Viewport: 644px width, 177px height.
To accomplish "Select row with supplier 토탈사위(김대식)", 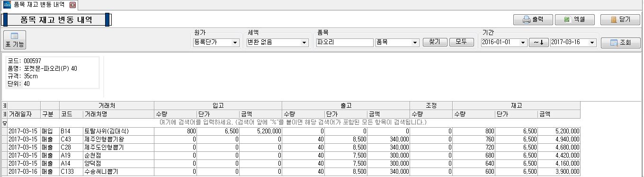I will click(x=118, y=130).
